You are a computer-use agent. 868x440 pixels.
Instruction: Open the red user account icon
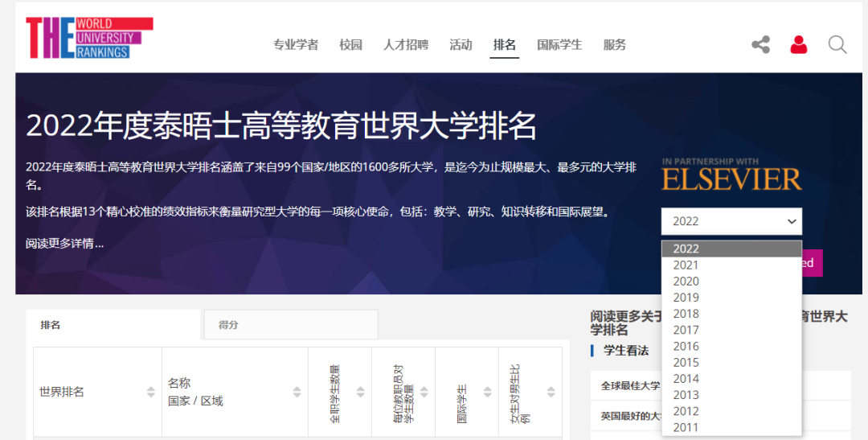tap(798, 44)
